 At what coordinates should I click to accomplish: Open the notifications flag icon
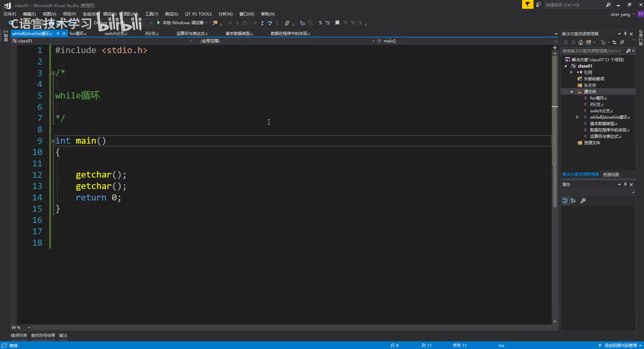[527, 5]
